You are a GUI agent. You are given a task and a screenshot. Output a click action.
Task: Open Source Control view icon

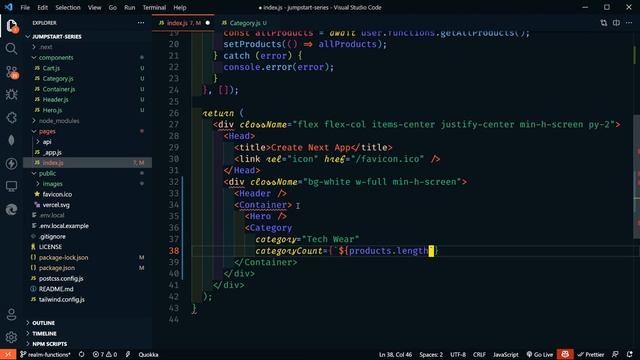[11, 72]
